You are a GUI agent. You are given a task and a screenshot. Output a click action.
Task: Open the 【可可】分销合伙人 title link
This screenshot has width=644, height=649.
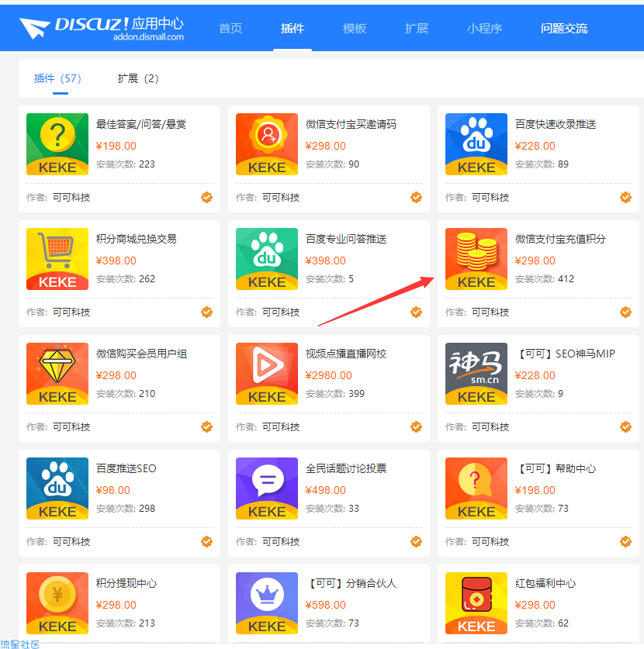(351, 583)
